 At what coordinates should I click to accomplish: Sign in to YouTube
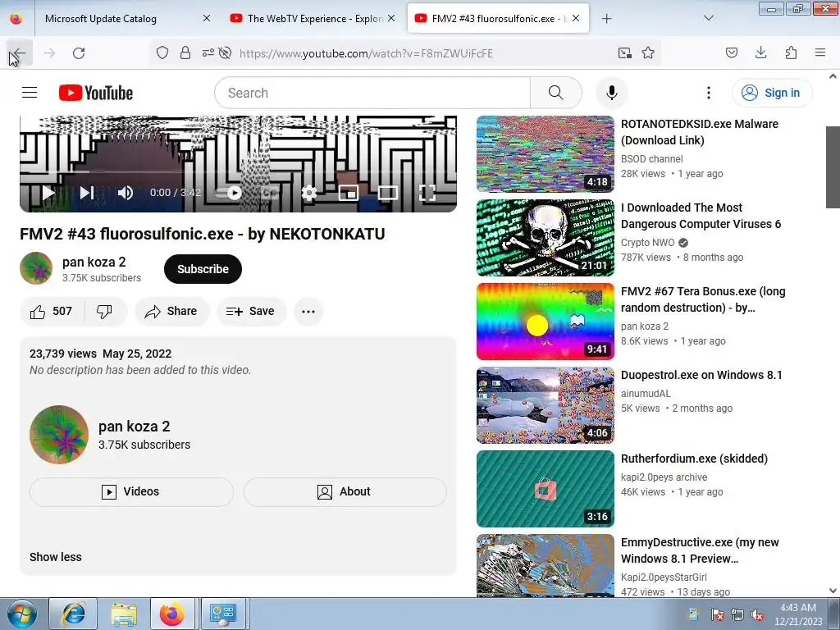(x=772, y=93)
